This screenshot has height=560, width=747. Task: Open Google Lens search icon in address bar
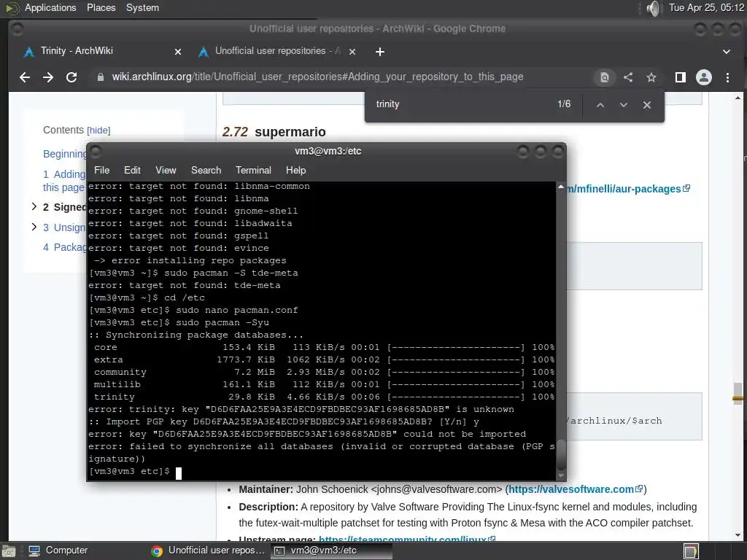(x=604, y=77)
